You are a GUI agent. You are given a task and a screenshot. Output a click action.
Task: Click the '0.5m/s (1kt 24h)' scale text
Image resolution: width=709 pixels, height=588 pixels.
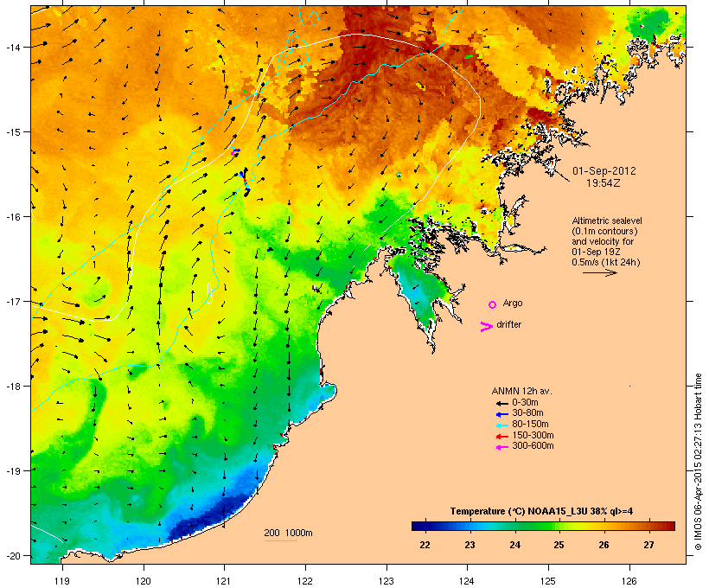(606, 262)
